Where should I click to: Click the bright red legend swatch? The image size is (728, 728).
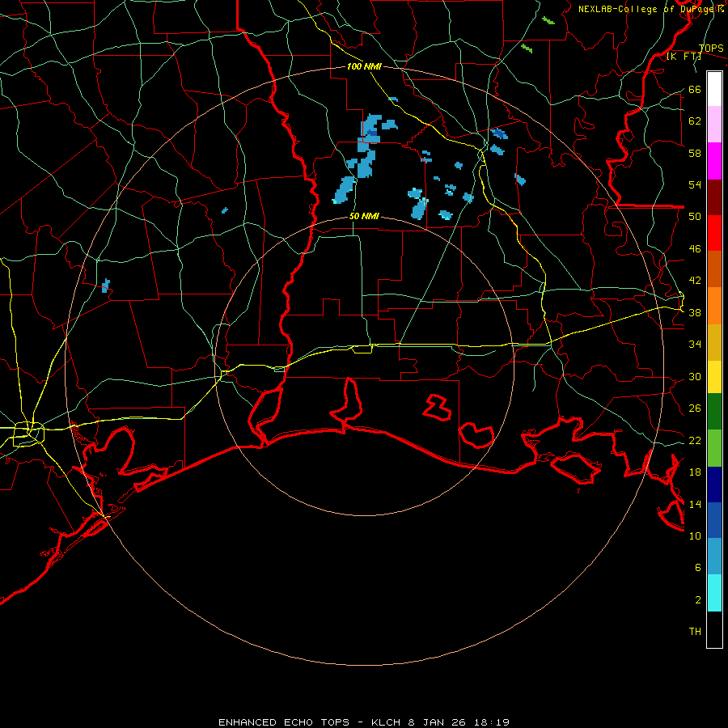click(x=714, y=233)
